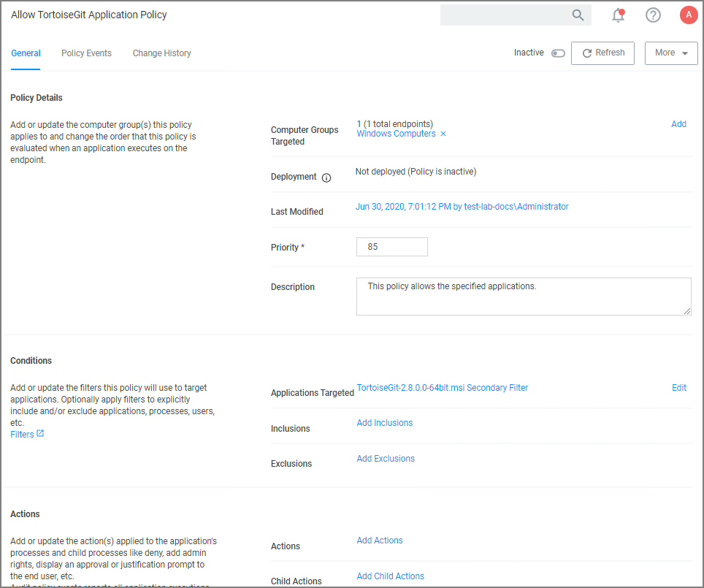This screenshot has height=588, width=704.
Task: Click the Refresh button
Action: pyautogui.click(x=602, y=53)
